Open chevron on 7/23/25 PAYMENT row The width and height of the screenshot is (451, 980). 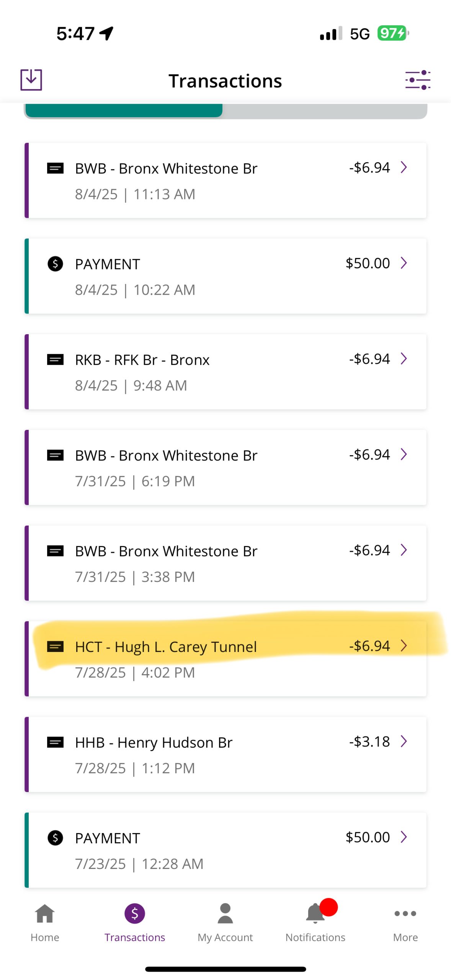point(404,837)
